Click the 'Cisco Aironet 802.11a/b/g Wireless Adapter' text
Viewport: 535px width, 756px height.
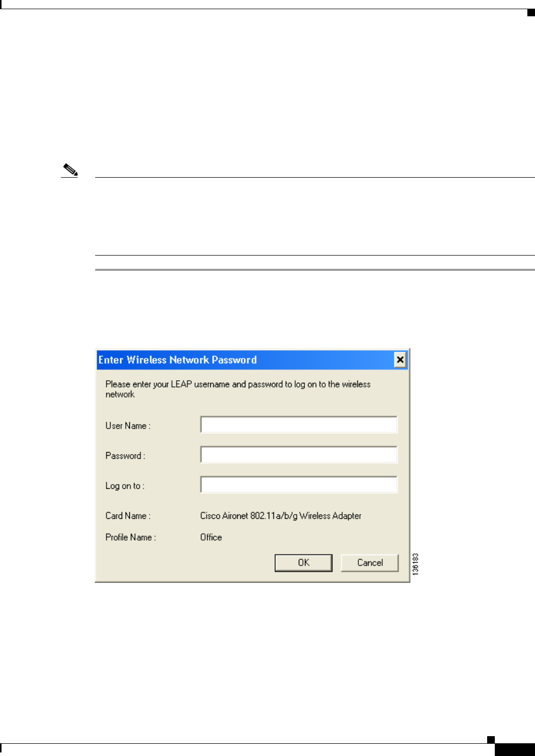[x=280, y=516]
